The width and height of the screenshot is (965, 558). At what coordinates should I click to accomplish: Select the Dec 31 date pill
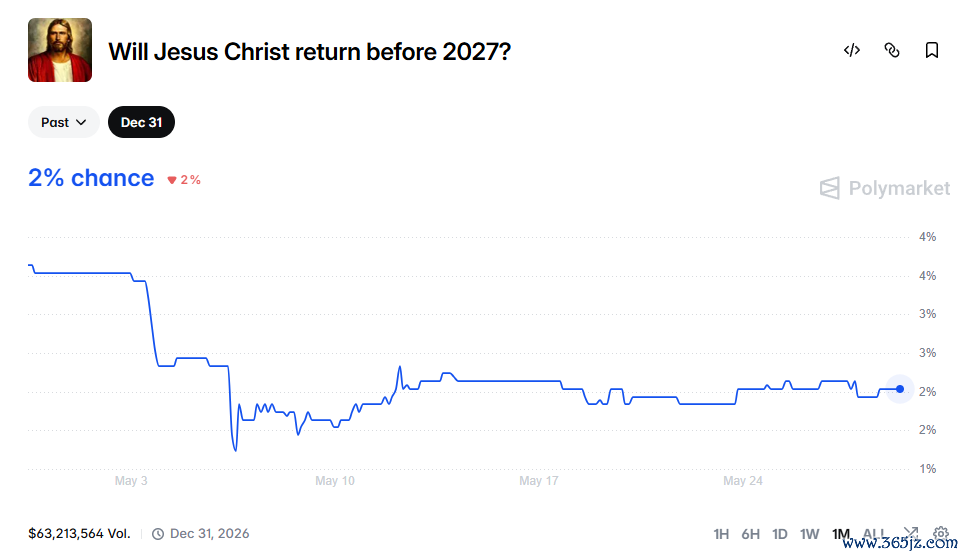[x=142, y=122]
